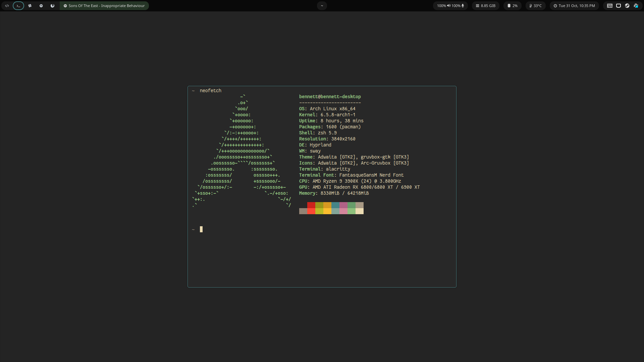Image resolution: width=644 pixels, height=362 pixels.
Task: Open the Slack notification tray icon
Action: (636, 6)
